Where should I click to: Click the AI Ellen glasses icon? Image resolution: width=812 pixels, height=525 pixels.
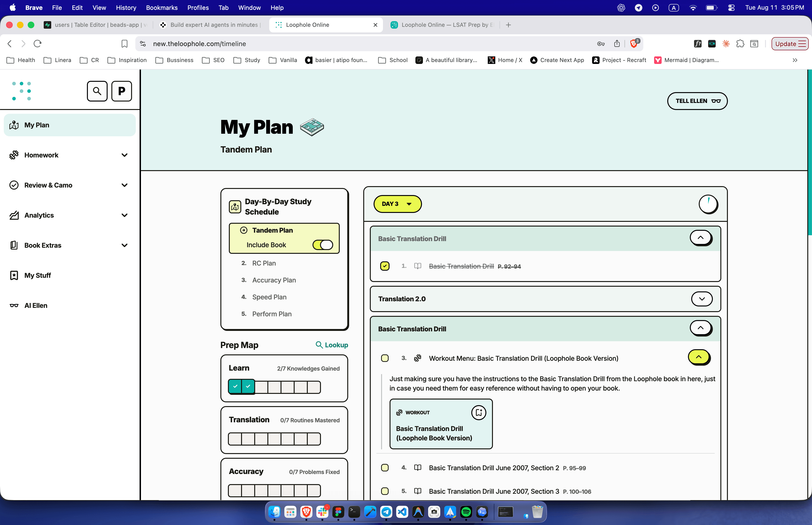[14, 306]
